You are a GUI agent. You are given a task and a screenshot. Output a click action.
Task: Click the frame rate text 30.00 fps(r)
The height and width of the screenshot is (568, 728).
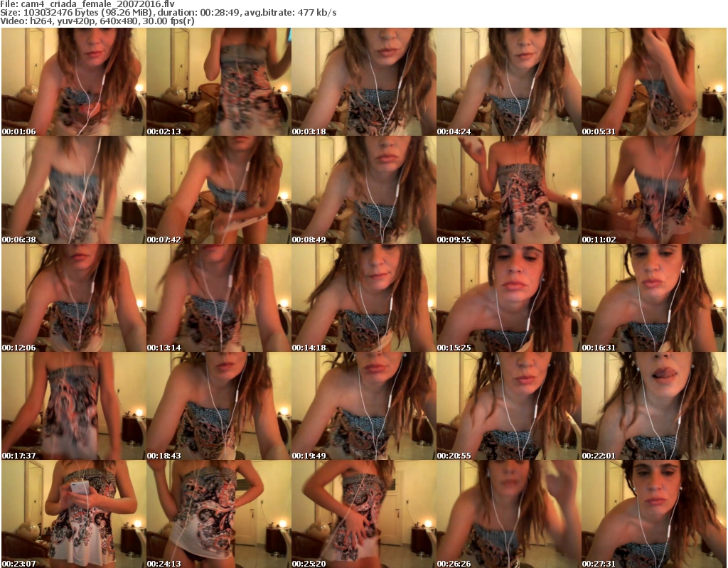(168, 21)
